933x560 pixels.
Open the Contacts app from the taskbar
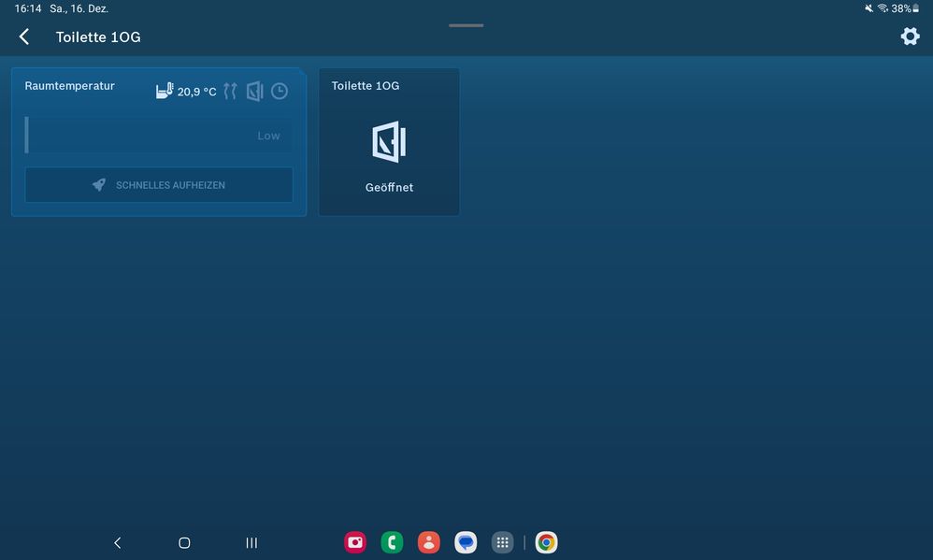coord(428,542)
